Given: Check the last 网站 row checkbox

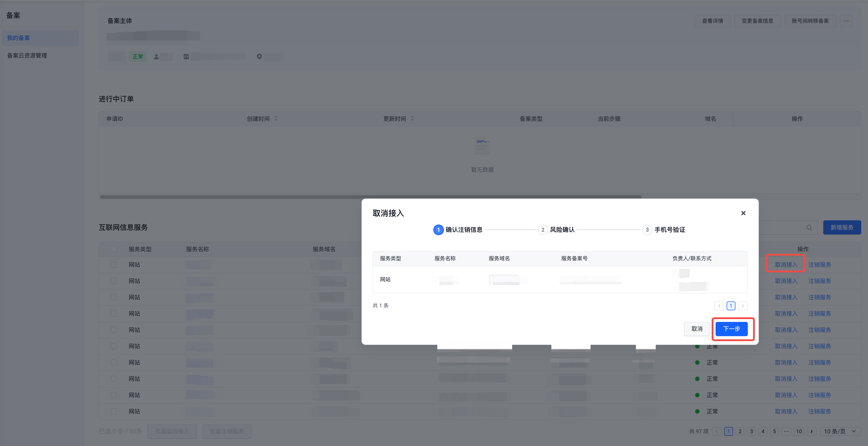Looking at the screenshot, I should (x=114, y=411).
